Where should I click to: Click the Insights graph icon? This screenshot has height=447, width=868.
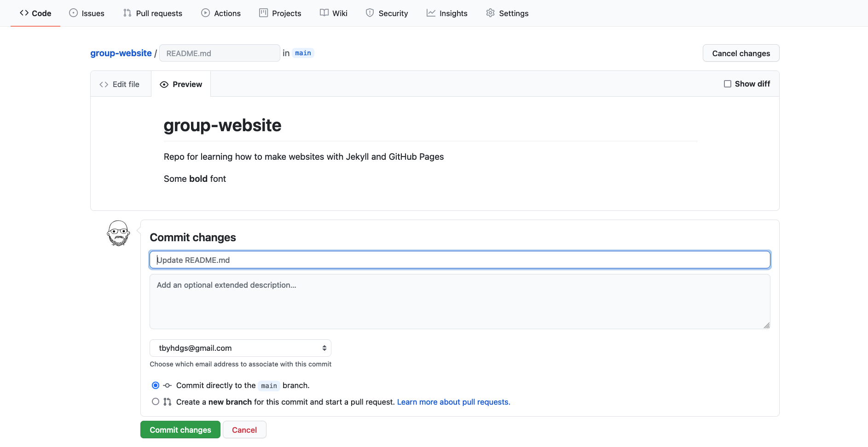pos(431,13)
